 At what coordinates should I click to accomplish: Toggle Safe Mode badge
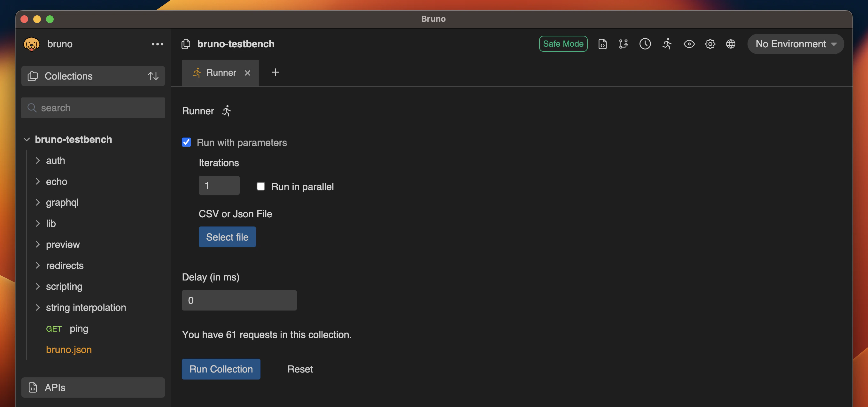[563, 44]
